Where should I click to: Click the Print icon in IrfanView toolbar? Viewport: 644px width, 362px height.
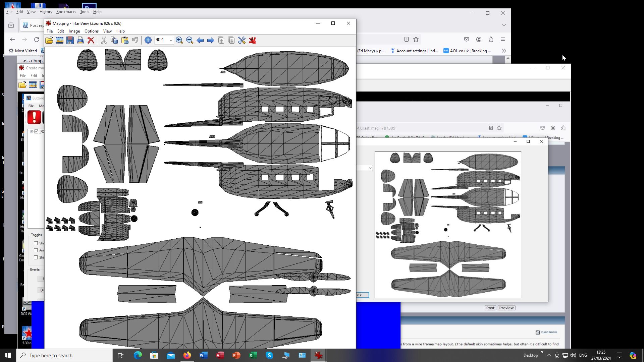pos(80,40)
